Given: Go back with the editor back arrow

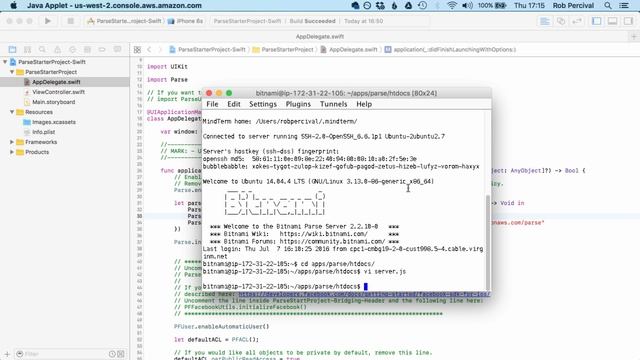Looking at the screenshot, I should [149, 49].
